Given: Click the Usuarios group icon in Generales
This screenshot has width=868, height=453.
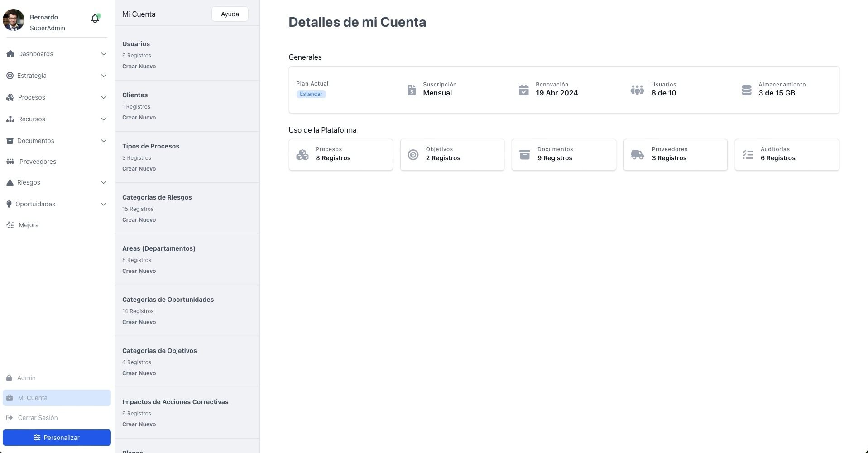Looking at the screenshot, I should coord(637,90).
